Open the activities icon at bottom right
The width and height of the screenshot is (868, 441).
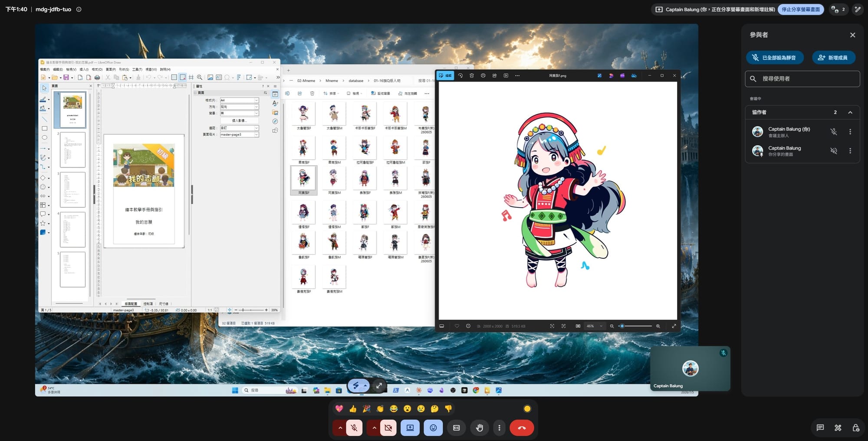click(838, 428)
